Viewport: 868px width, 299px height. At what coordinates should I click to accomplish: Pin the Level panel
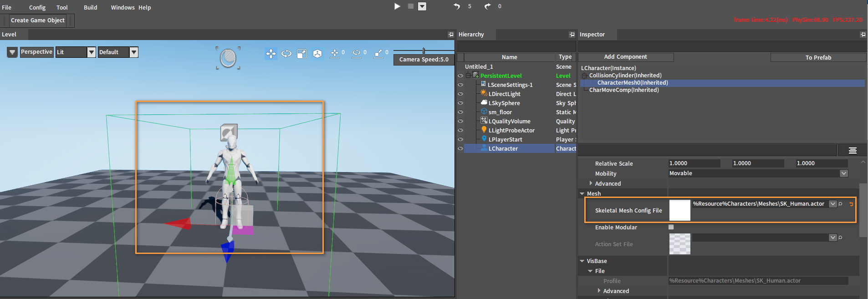[x=451, y=35]
